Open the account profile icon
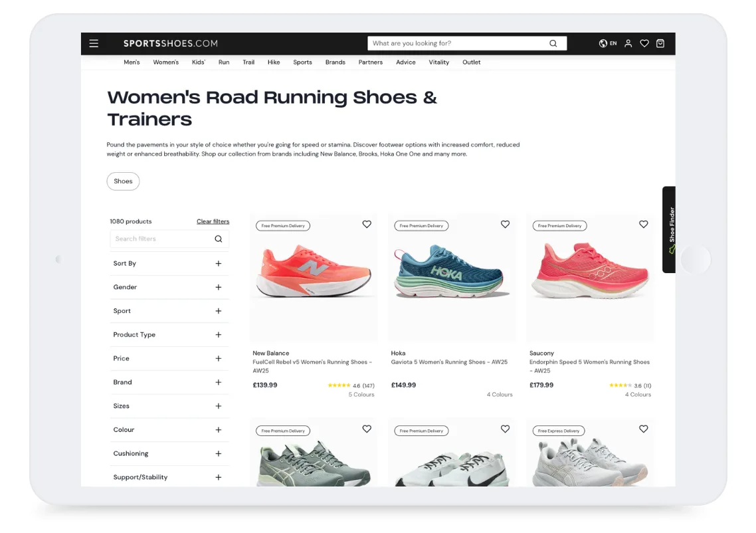Image resolution: width=756 pixels, height=533 pixels. 628,43
